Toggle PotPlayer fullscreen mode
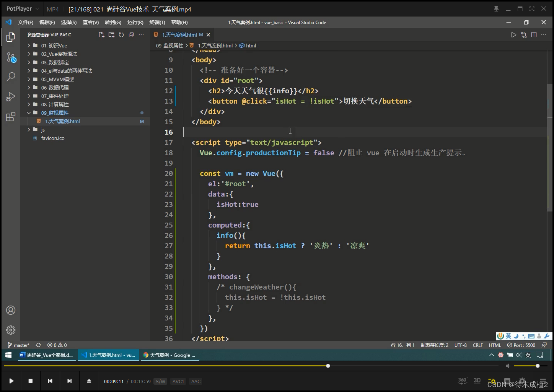 (532, 9)
